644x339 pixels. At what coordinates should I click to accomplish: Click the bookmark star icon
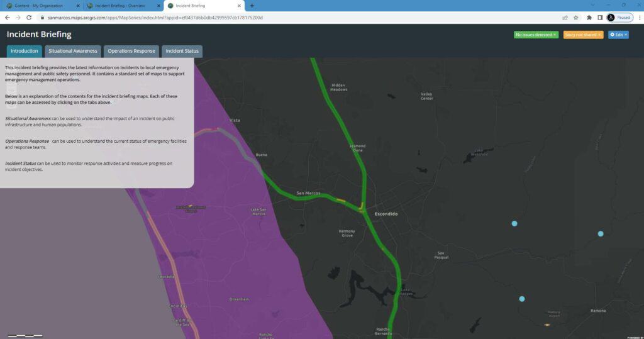click(576, 18)
